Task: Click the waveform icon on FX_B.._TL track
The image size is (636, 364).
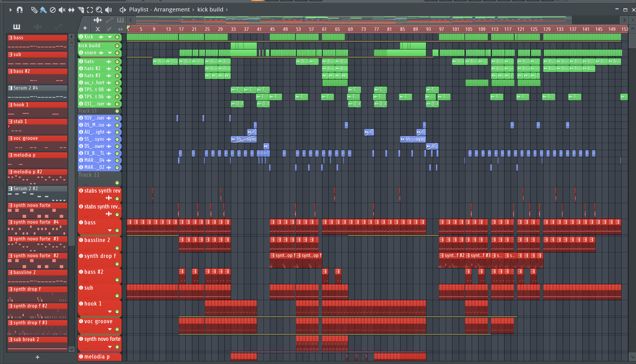Action: (109, 153)
